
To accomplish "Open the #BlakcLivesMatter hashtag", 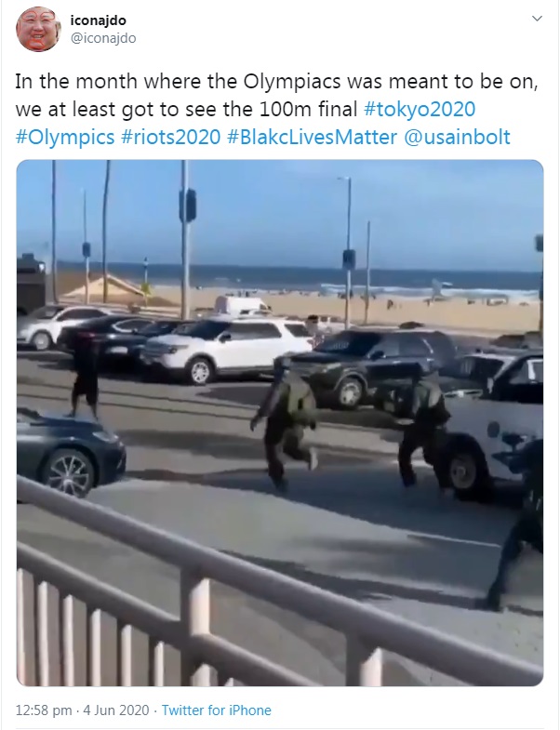I will coord(313,138).
